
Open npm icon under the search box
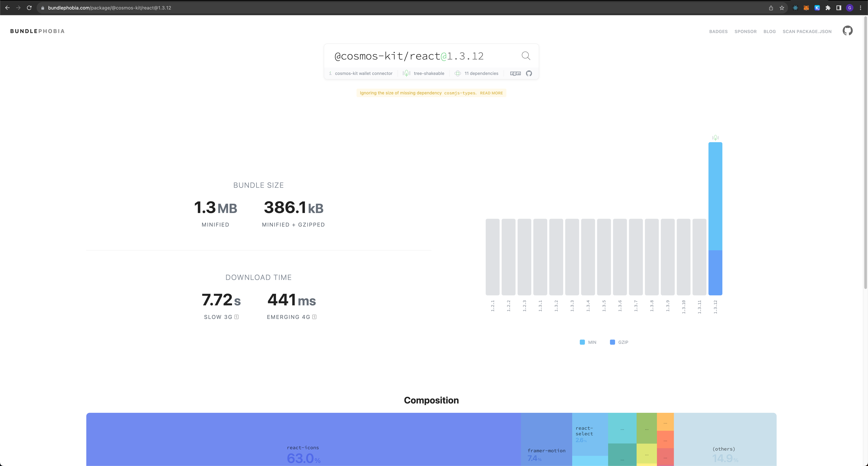click(x=515, y=73)
